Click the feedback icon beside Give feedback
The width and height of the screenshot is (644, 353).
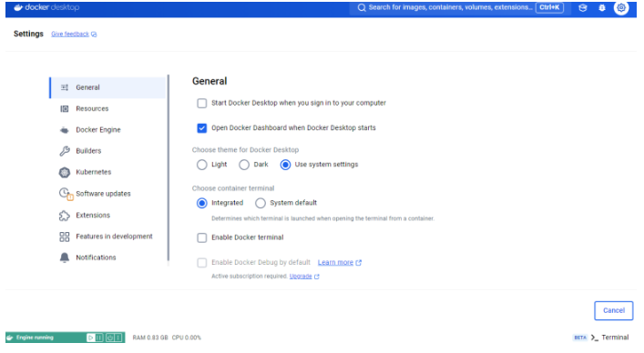(94, 34)
